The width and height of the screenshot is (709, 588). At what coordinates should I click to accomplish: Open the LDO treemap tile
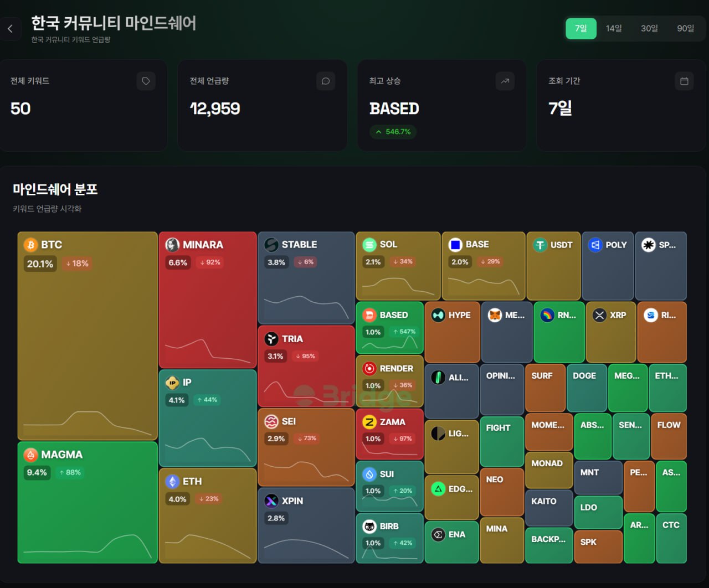coord(598,512)
